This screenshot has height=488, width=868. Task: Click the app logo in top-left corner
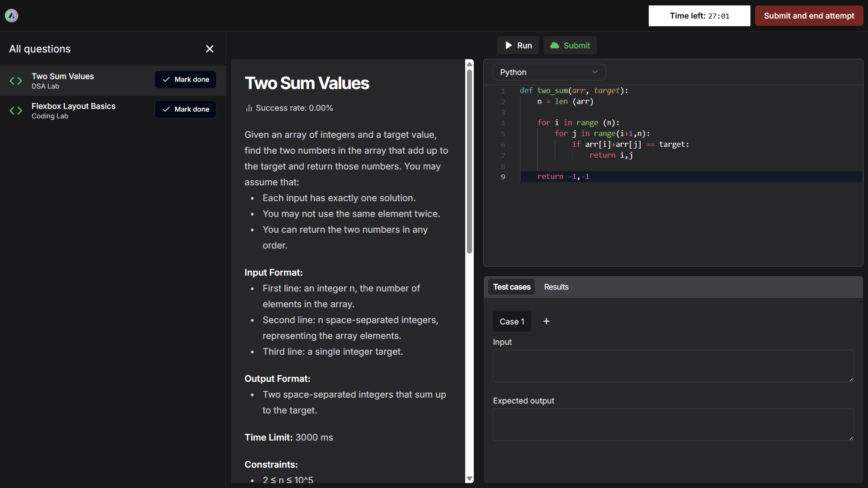coord(11,16)
